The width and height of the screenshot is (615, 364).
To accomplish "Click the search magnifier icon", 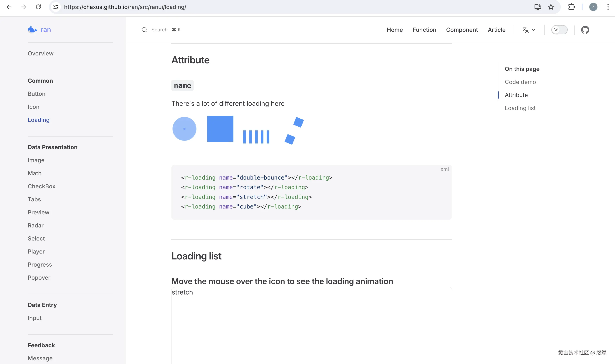I will tap(144, 30).
